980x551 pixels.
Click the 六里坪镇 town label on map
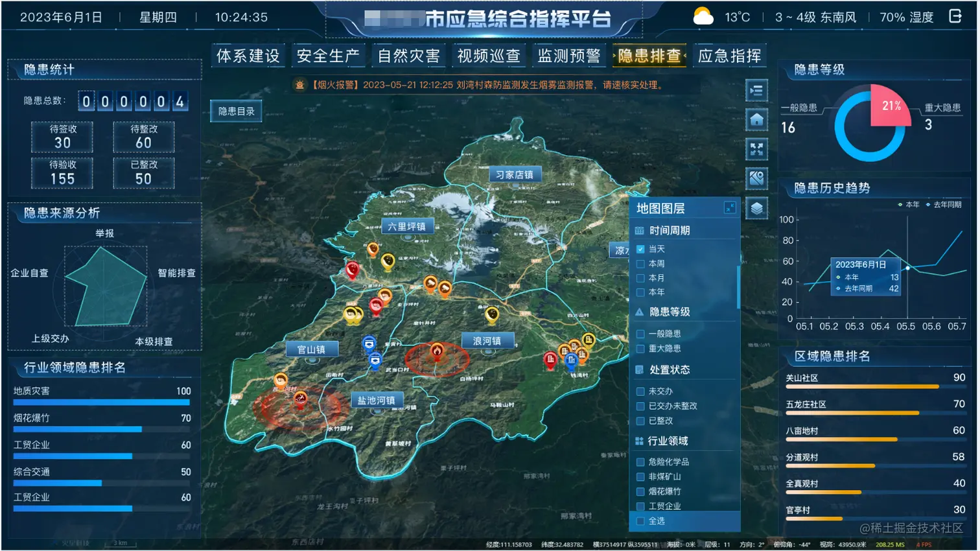pyautogui.click(x=406, y=226)
